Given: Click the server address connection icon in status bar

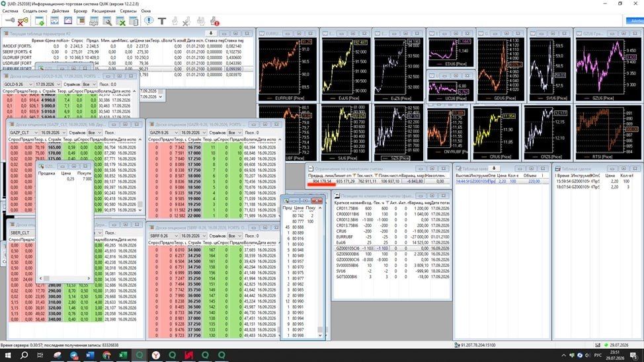Looking at the screenshot, I should click(x=457, y=345).
